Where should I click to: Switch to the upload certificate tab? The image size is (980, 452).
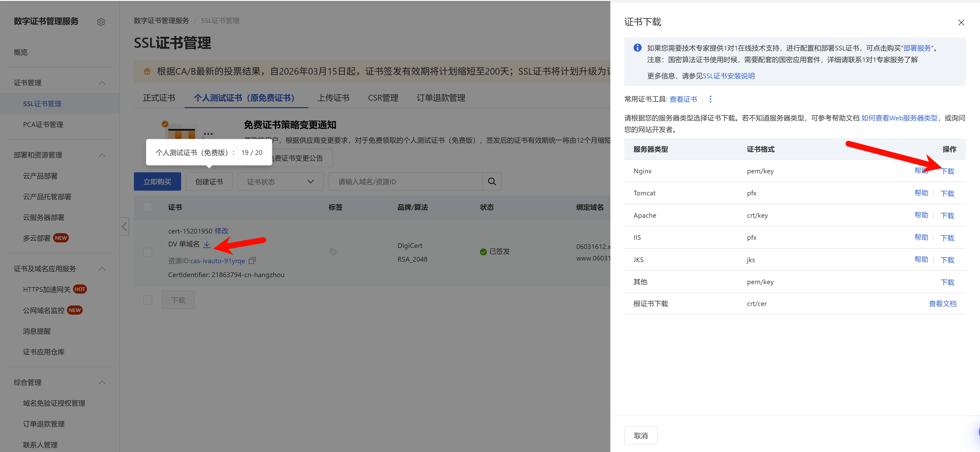click(333, 98)
